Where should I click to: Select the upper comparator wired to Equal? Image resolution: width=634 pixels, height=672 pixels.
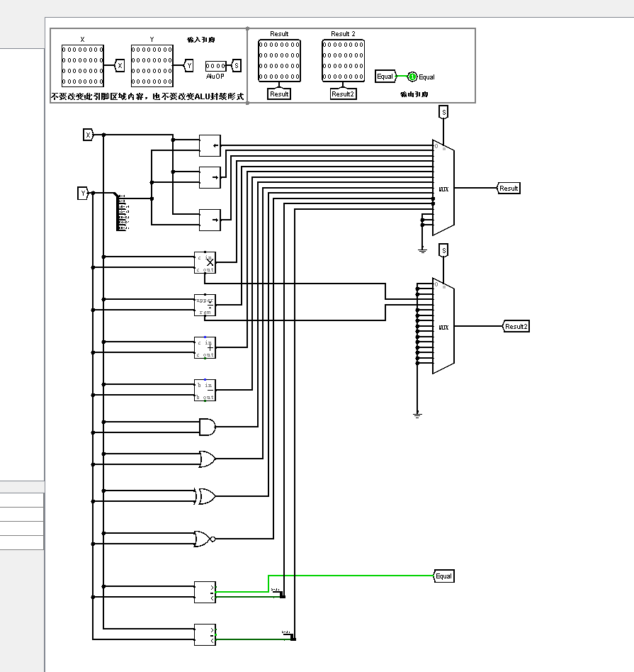coord(205,593)
